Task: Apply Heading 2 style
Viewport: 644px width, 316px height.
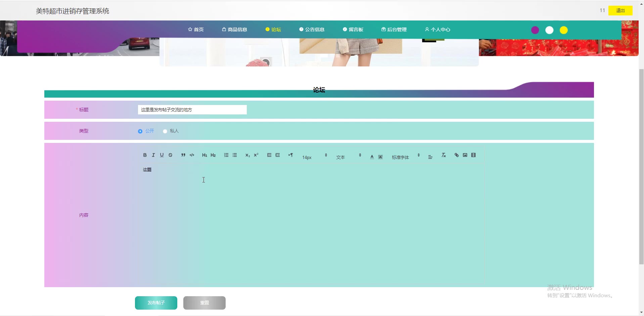Action: (x=213, y=155)
